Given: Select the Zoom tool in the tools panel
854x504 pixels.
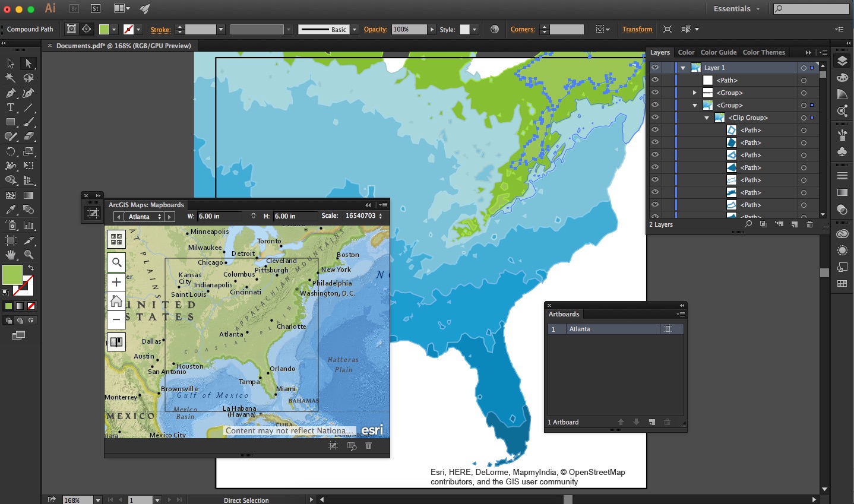Looking at the screenshot, I should point(29,255).
